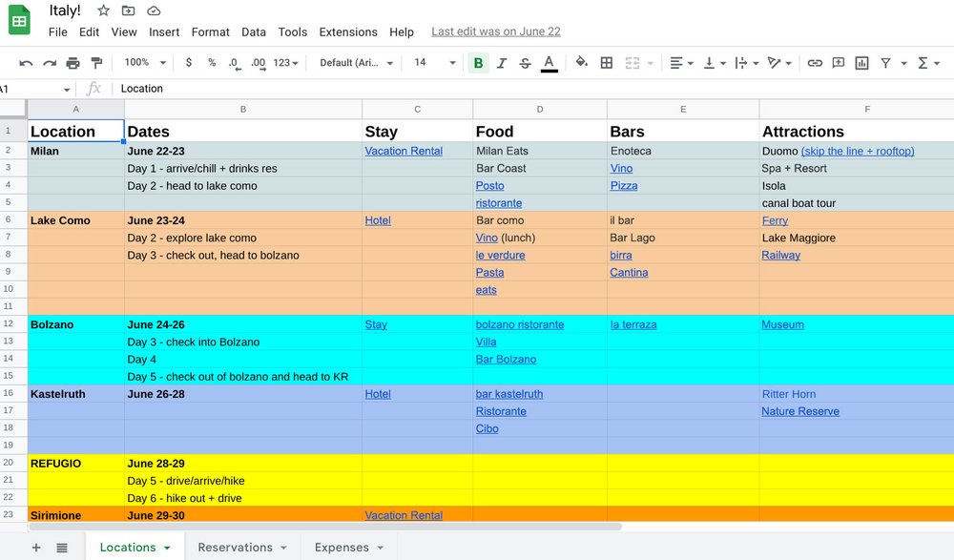This screenshot has width=954, height=560.
Task: Click decrease decimal places
Action: 232,62
